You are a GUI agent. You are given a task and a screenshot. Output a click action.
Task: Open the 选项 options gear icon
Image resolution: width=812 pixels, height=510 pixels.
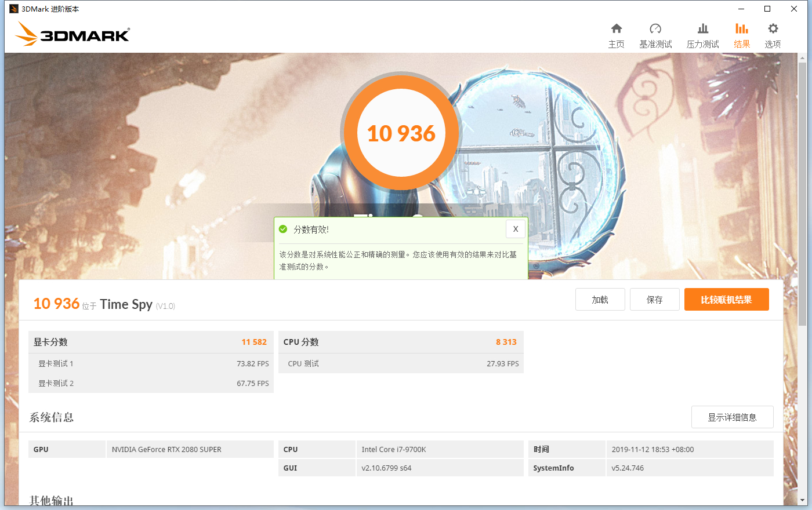[x=773, y=28]
